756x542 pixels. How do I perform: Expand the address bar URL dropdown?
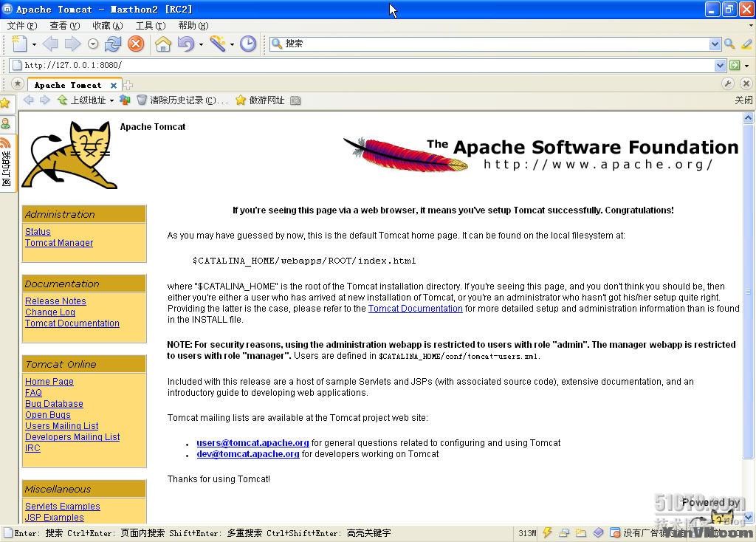pos(720,65)
